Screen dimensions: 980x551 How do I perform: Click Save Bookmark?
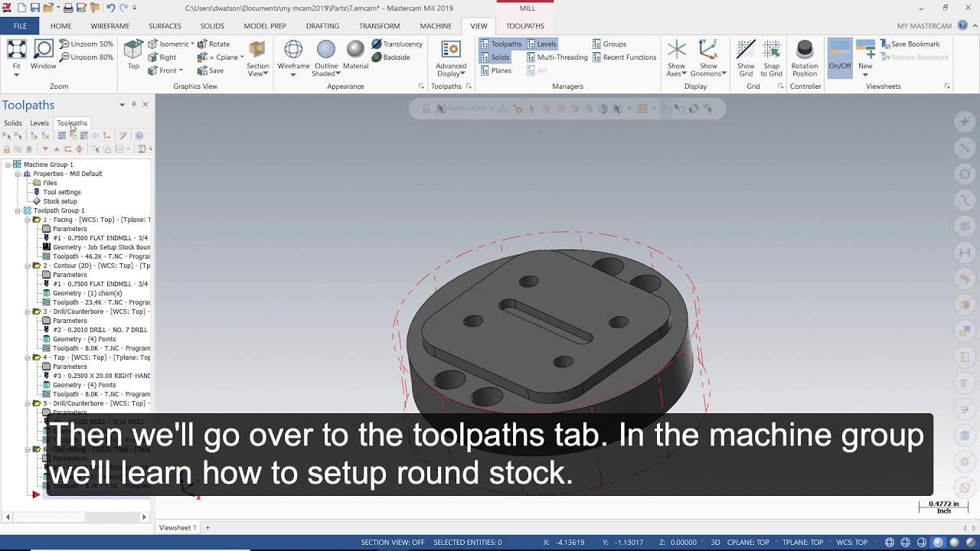[910, 44]
